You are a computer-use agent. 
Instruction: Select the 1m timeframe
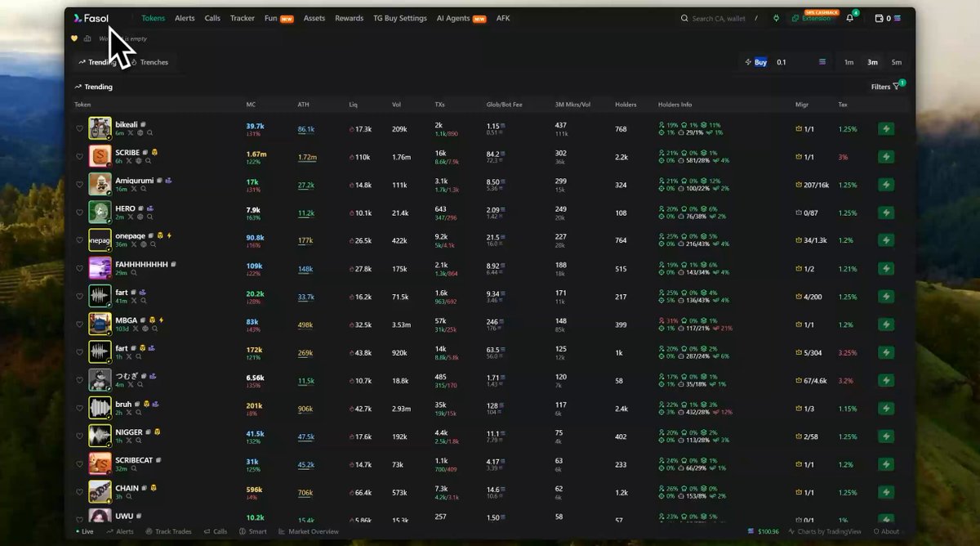coord(849,62)
